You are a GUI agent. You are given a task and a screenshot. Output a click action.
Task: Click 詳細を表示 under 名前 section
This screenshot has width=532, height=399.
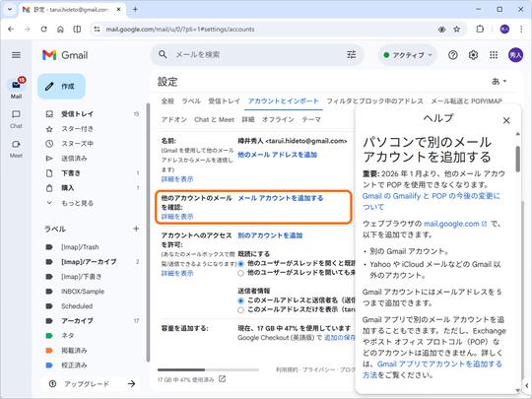tap(177, 179)
